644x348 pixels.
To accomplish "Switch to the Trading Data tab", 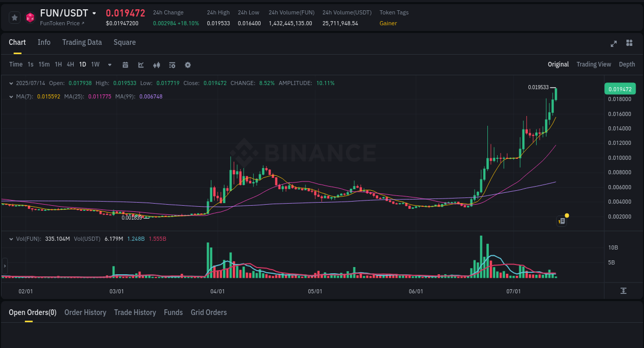I will (x=82, y=42).
